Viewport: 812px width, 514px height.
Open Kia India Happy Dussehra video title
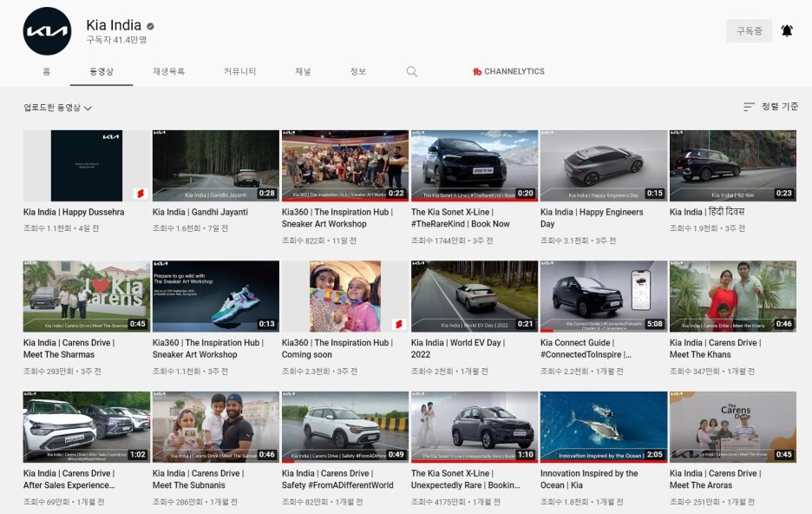74,212
